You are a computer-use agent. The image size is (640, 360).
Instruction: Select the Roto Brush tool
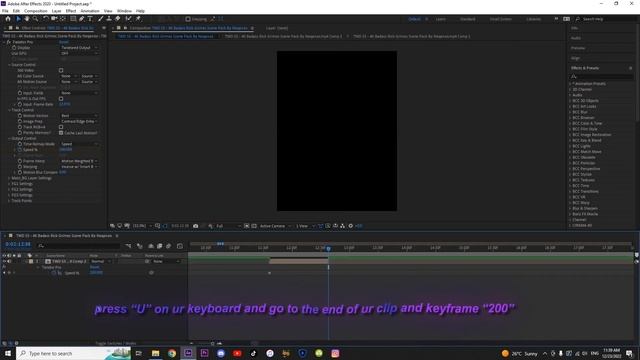pyautogui.click(x=129, y=19)
